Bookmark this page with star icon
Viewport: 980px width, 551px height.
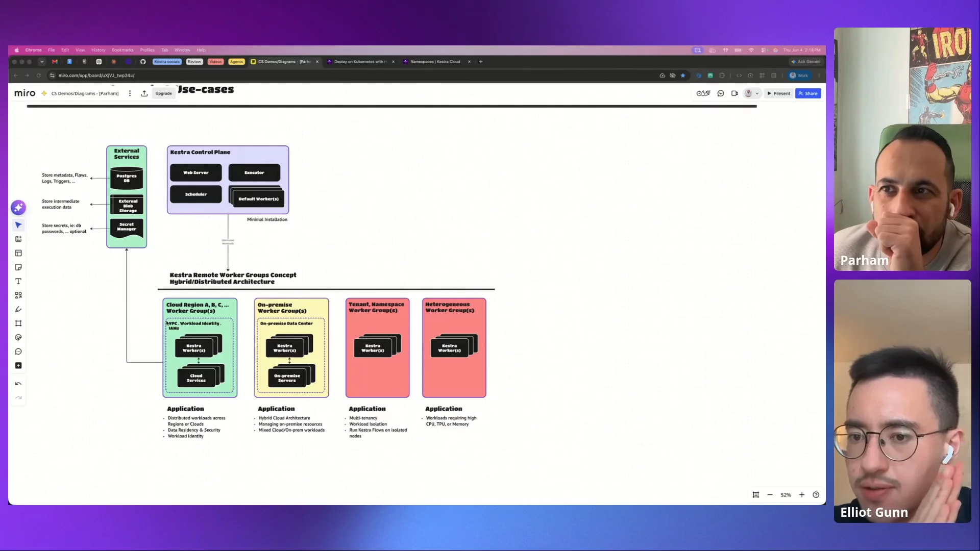683,76
